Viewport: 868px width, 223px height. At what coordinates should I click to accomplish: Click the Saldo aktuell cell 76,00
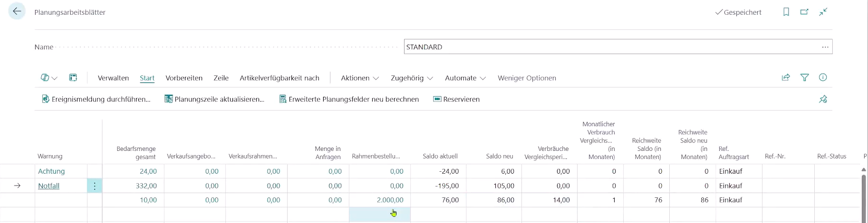pos(450,200)
